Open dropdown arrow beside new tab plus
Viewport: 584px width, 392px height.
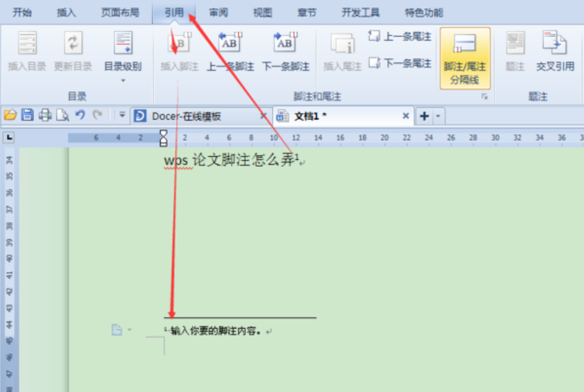438,116
